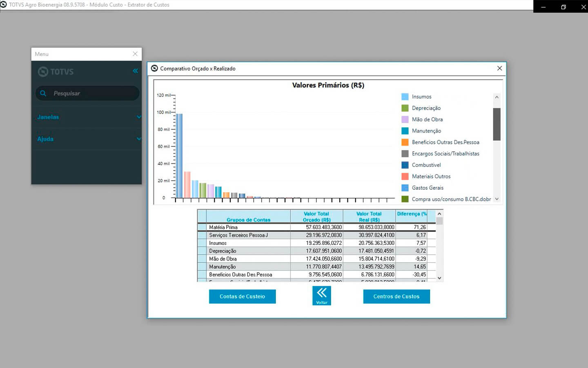This screenshot has height=368, width=588.
Task: Close the Comparativo Orçado x Realizado dialog
Action: (499, 68)
